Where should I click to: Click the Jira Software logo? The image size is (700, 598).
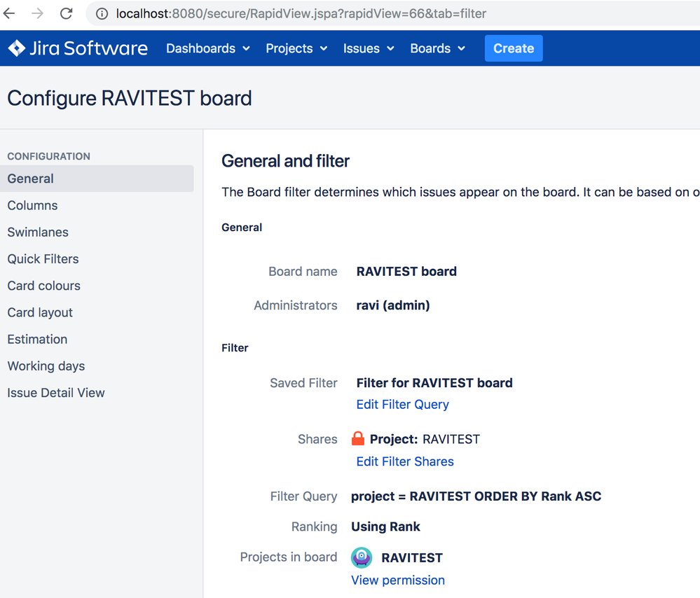tap(78, 48)
